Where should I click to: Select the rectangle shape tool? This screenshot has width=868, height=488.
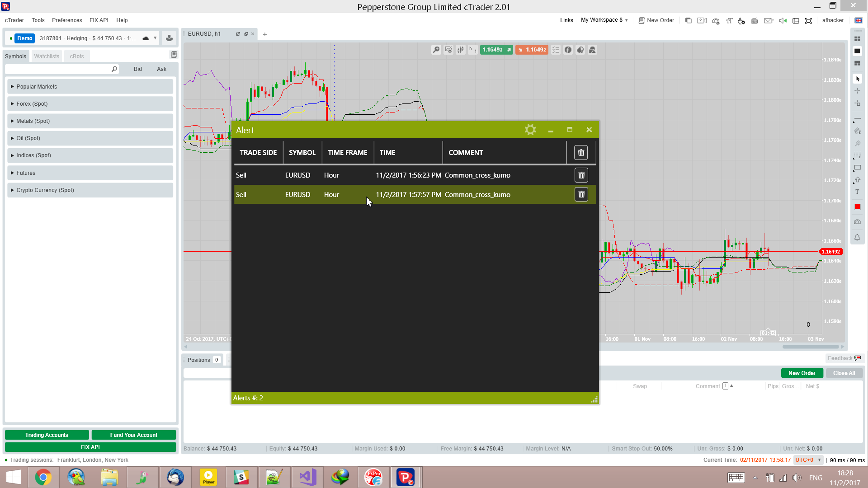(857, 168)
